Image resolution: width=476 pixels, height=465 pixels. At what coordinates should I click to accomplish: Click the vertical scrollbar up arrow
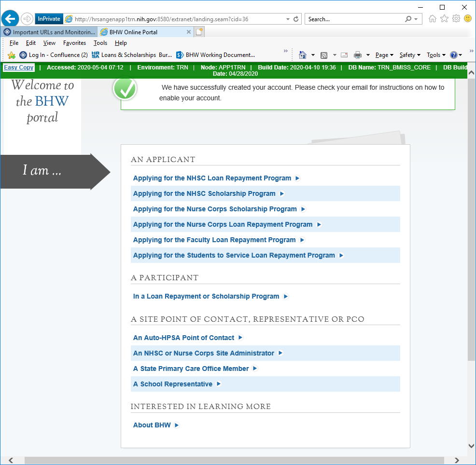(471, 73)
